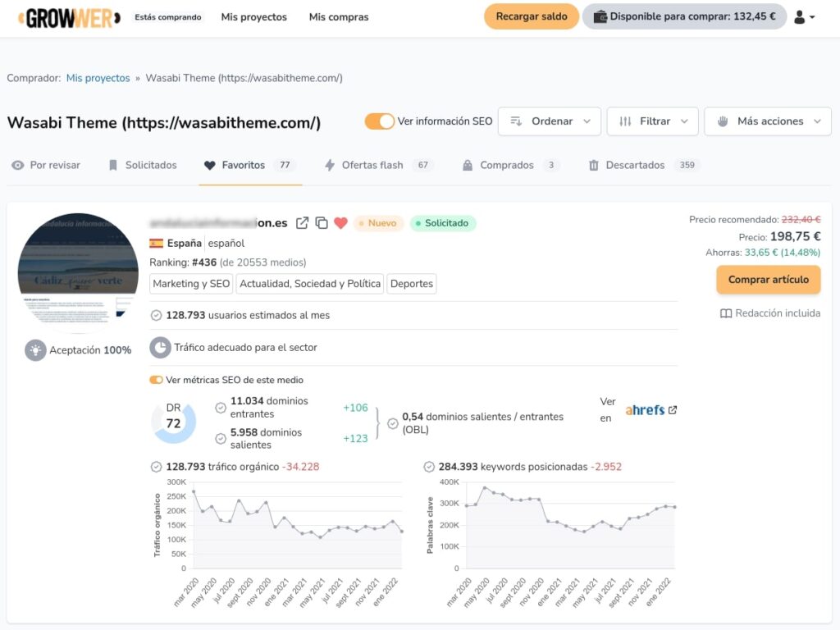Open the user account icon menu
The width and height of the screenshot is (840, 630).
[x=805, y=17]
